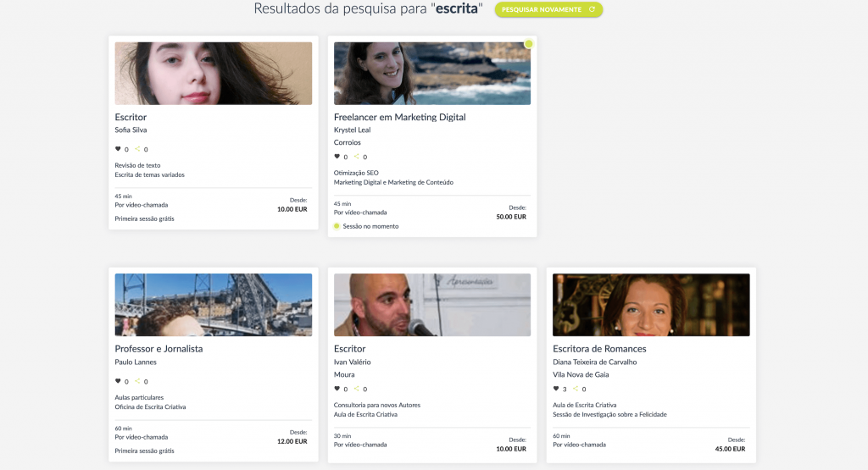Open Escritor title on Sofia Silva's card
Viewport: 868px width, 470px height.
tap(131, 117)
